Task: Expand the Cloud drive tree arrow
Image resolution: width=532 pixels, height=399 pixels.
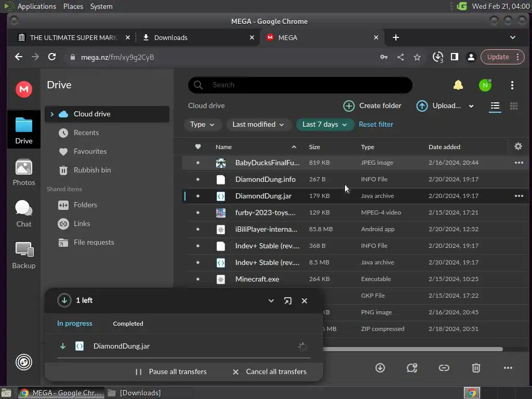Action: [x=52, y=114]
